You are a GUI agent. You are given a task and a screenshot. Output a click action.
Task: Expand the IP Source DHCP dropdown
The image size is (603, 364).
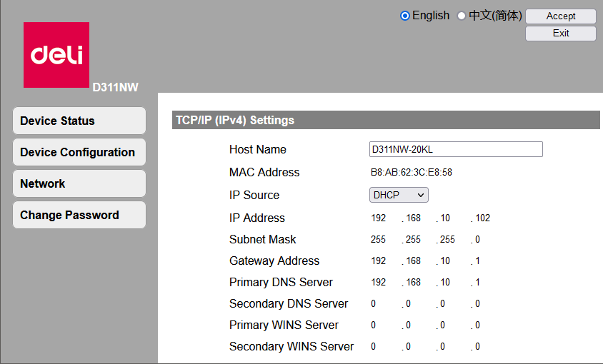click(399, 195)
